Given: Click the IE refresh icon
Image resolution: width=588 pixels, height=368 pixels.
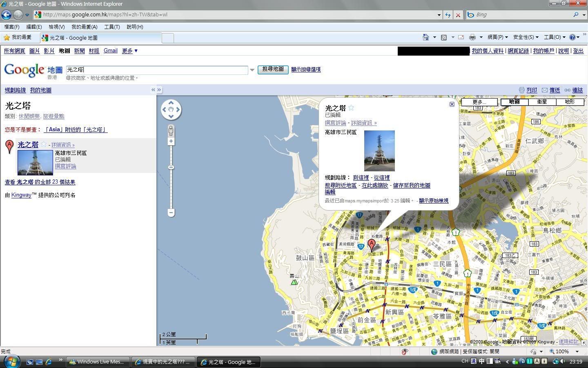Looking at the screenshot, I should pos(448,15).
